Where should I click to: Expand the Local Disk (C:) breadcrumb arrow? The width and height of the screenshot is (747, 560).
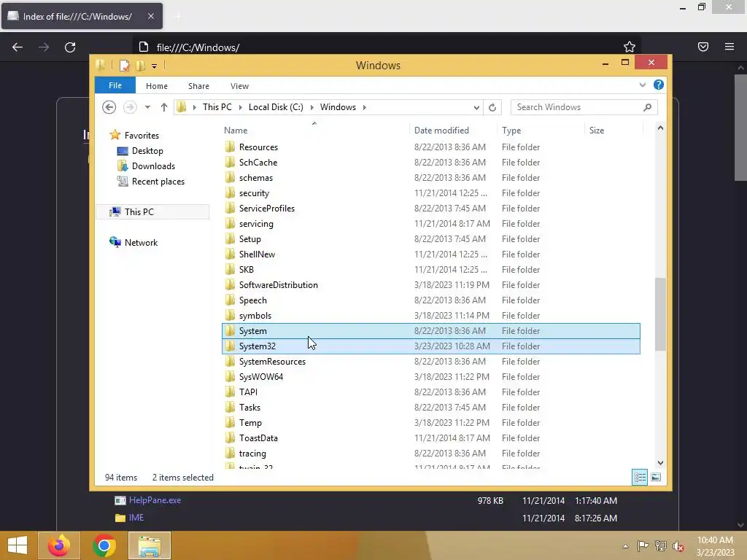pyautogui.click(x=312, y=108)
